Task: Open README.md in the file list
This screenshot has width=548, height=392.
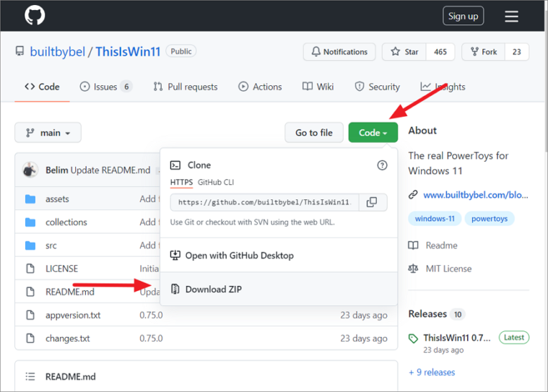Action: pos(70,292)
